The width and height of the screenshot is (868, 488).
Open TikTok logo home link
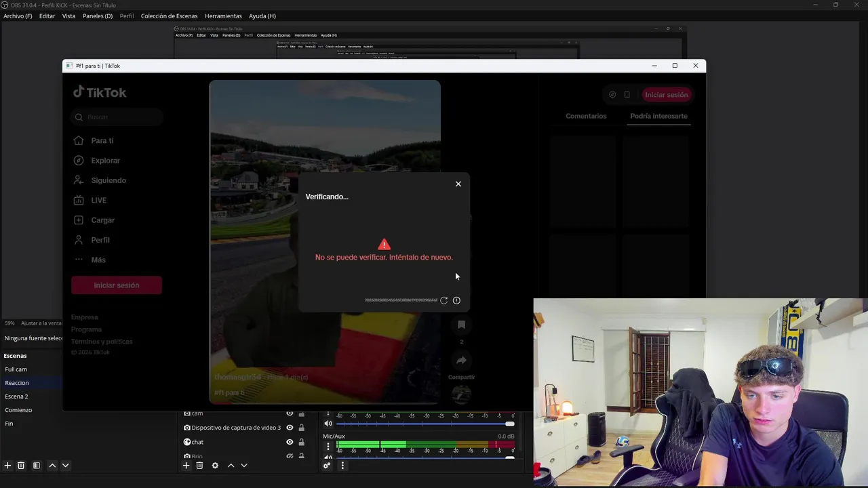tap(100, 92)
